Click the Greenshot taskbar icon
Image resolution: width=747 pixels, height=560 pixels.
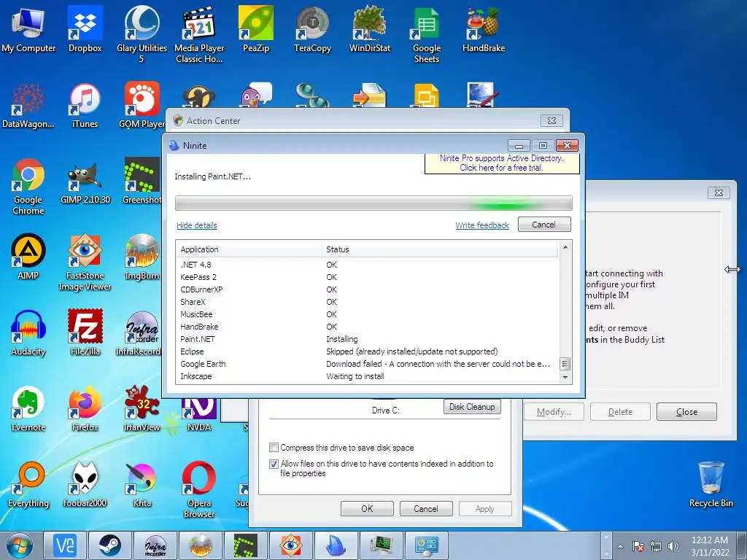click(x=246, y=545)
